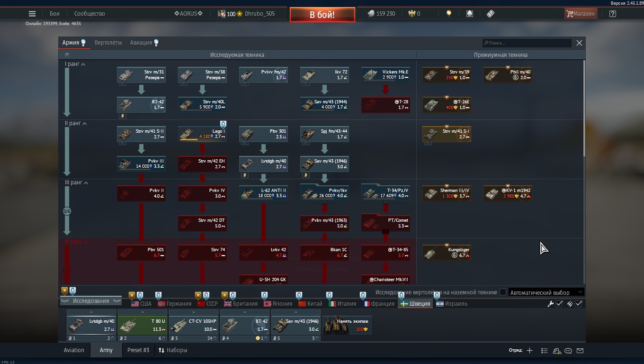Toggle helicopter research on ground vehicles checkbox
The height and width of the screenshot is (364, 644).
coord(503,292)
